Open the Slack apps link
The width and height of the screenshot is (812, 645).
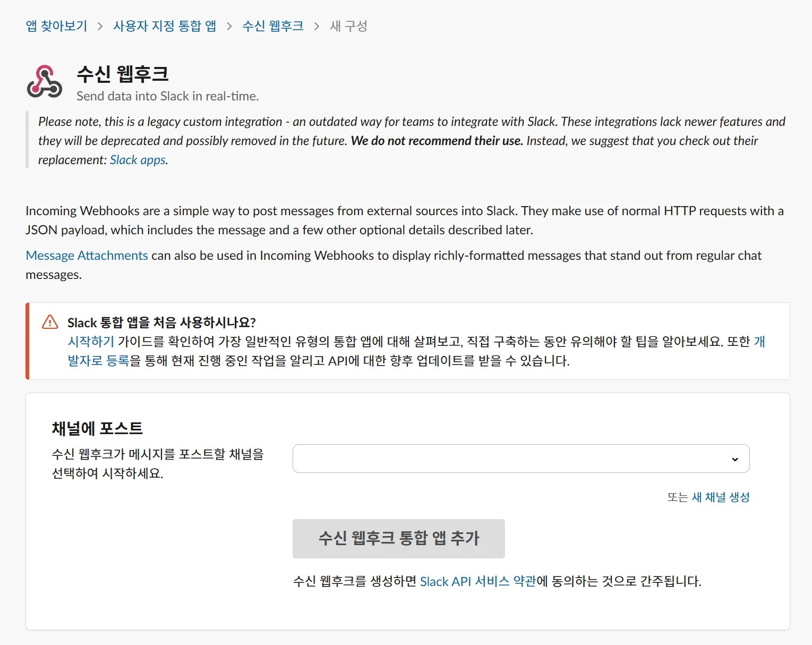coord(138,160)
